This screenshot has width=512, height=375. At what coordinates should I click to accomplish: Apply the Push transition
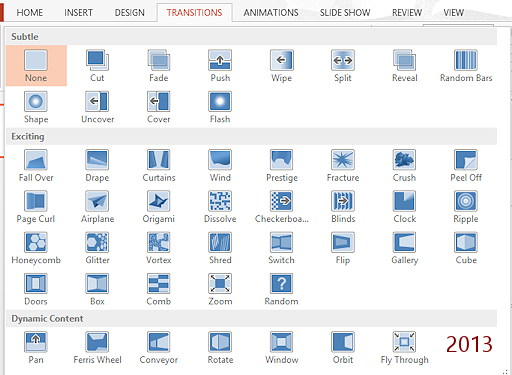(220, 66)
